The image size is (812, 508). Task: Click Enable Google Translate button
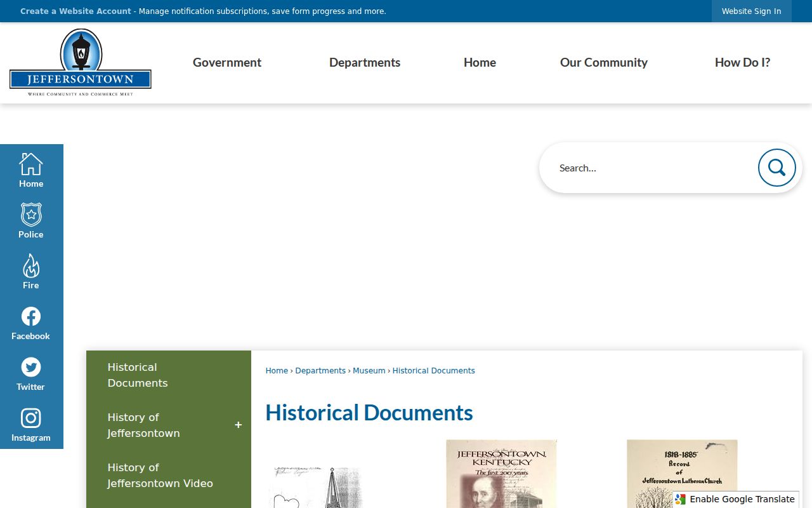tap(736, 499)
